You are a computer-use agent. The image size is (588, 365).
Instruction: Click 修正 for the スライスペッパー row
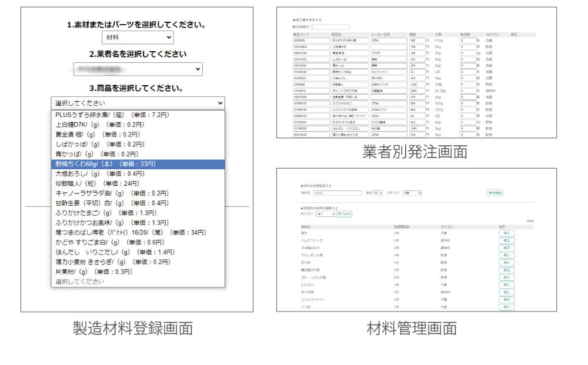tap(506, 299)
